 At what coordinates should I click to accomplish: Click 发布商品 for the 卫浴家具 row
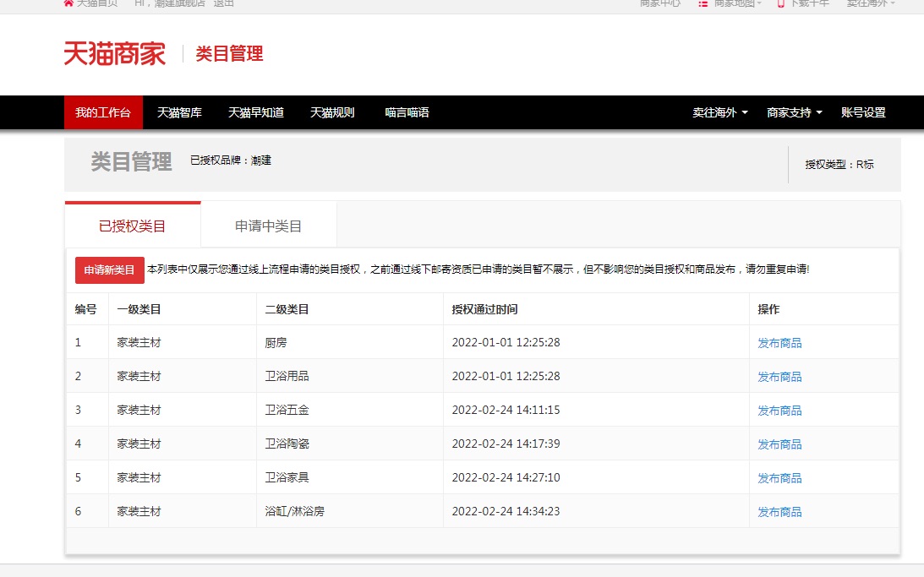[779, 477]
